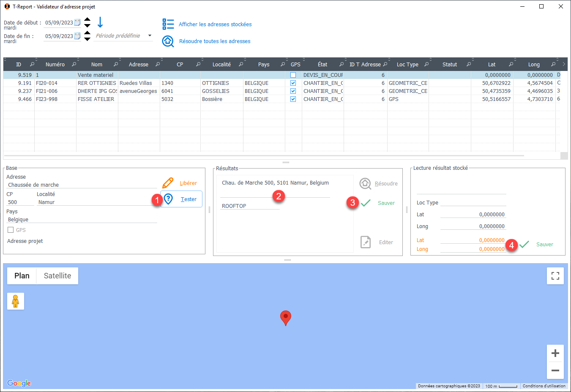Drop the Street View pegman icon
Screen dimensions: 571x392
pos(16,301)
